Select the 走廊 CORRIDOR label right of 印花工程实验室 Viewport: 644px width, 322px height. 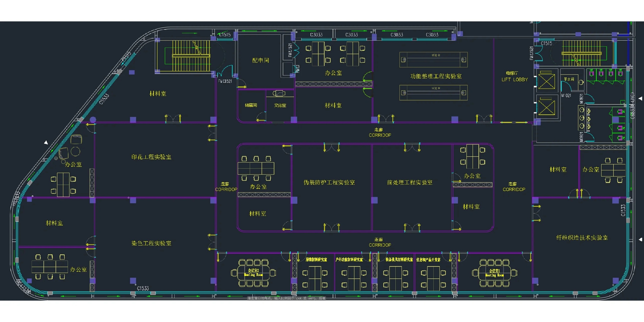pos(226,187)
